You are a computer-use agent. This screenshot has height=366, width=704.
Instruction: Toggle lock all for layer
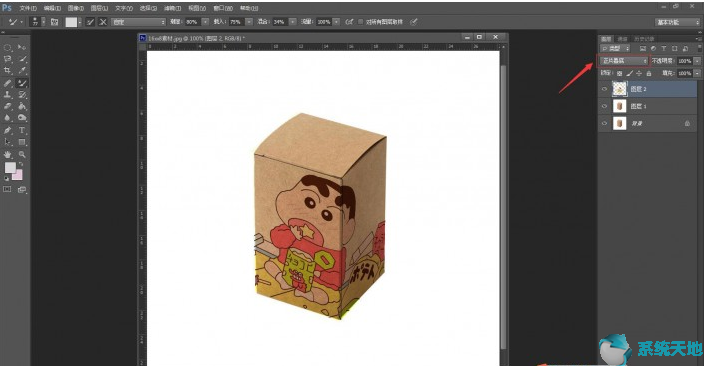pos(649,73)
